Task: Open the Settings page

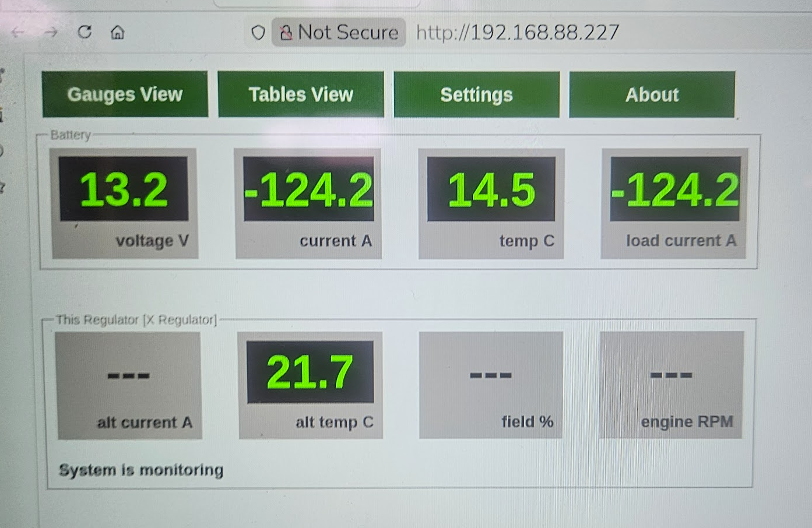Action: (x=476, y=94)
